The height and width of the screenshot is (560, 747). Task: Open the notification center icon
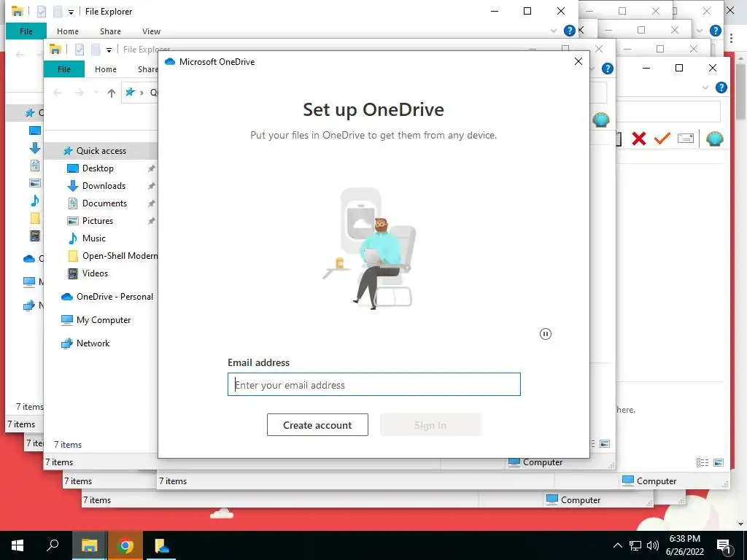(x=724, y=545)
